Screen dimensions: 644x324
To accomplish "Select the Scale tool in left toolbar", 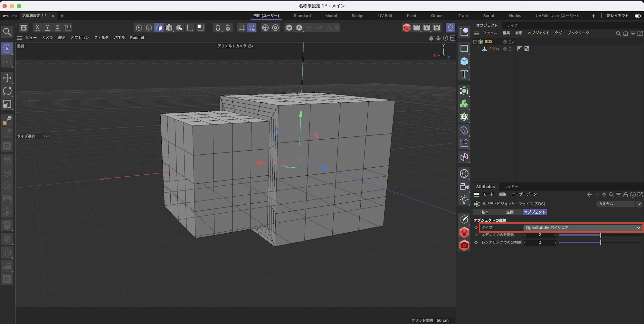I will [7, 104].
